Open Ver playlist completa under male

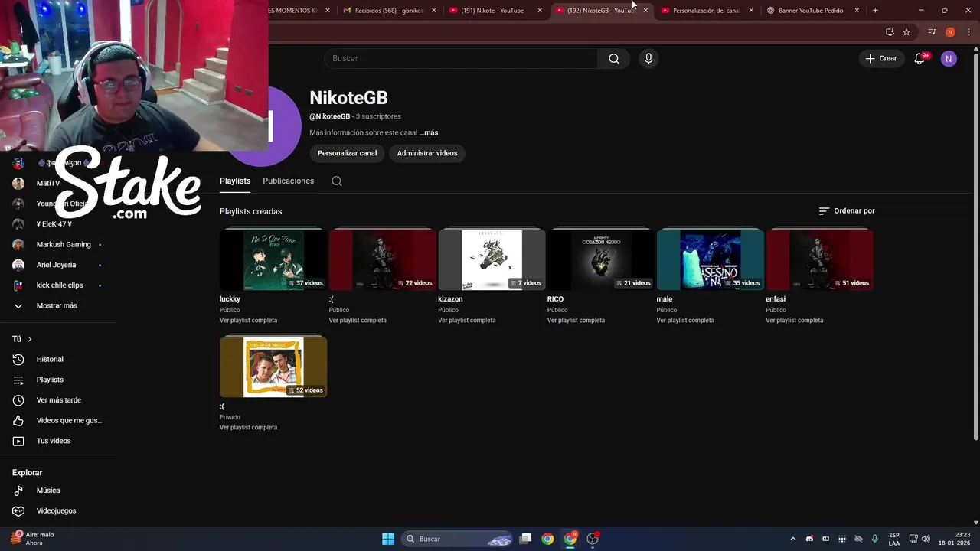685,321
